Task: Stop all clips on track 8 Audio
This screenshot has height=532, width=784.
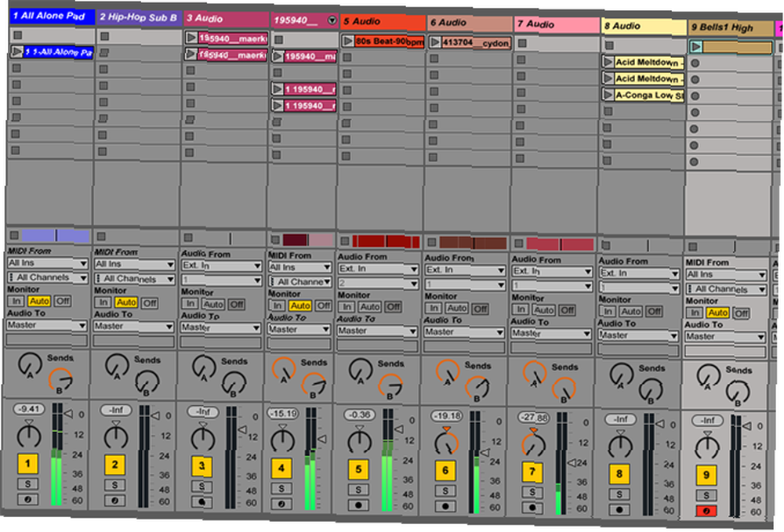Action: click(606, 245)
